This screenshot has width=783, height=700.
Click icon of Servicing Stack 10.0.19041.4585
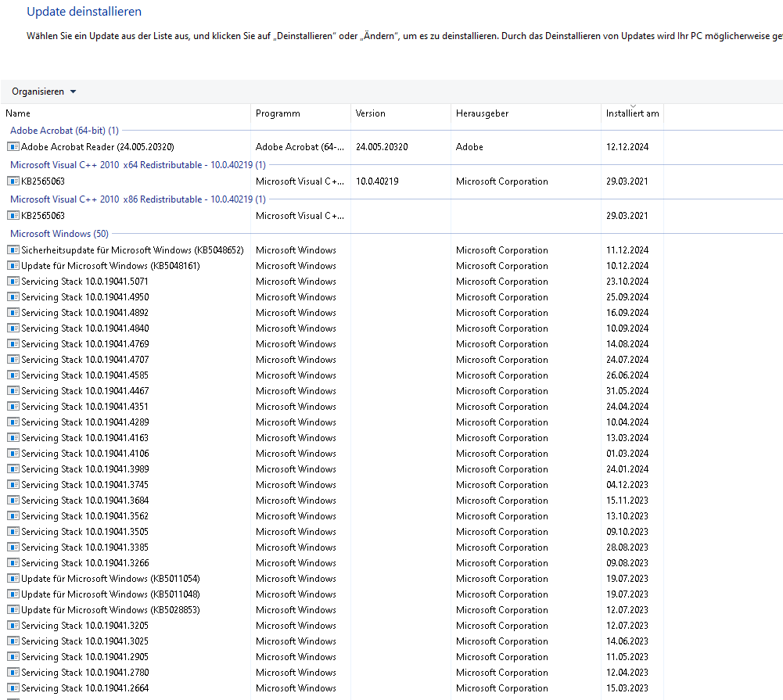point(13,375)
